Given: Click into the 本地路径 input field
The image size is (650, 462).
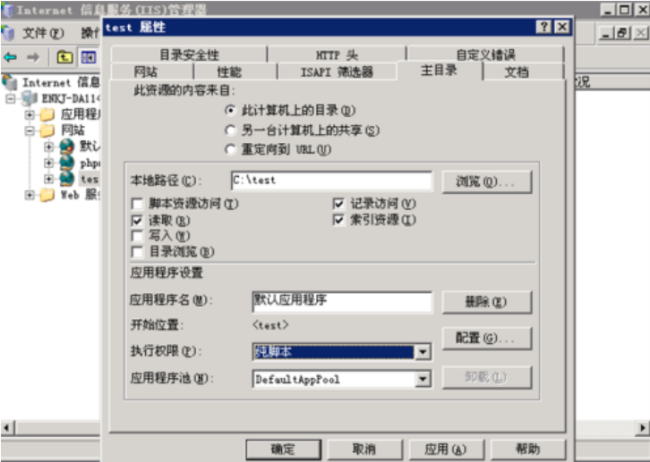Looking at the screenshot, I should (332, 180).
